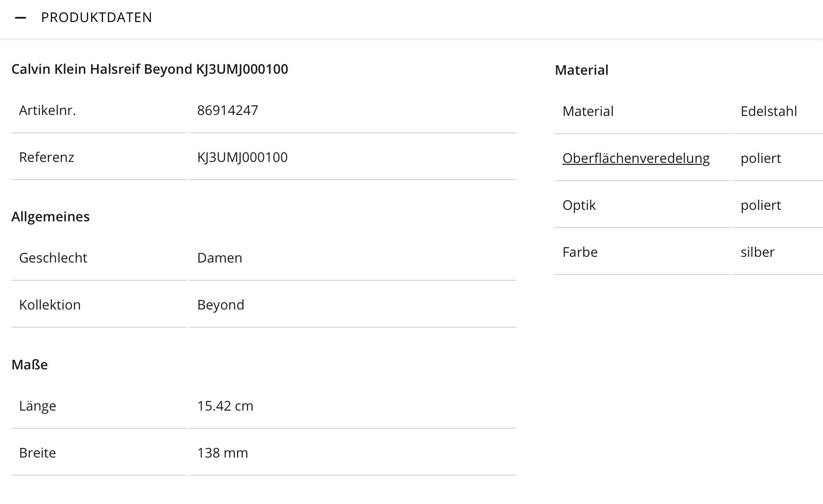Screen dimensions: 823x504
Task: Click the Material section heading
Action: pyautogui.click(x=582, y=70)
